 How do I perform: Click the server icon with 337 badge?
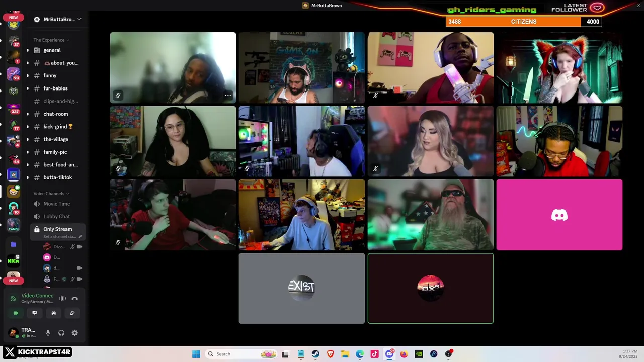pos(14,108)
